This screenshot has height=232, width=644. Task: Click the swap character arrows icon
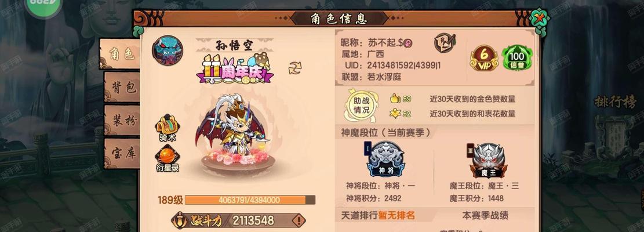[295, 68]
